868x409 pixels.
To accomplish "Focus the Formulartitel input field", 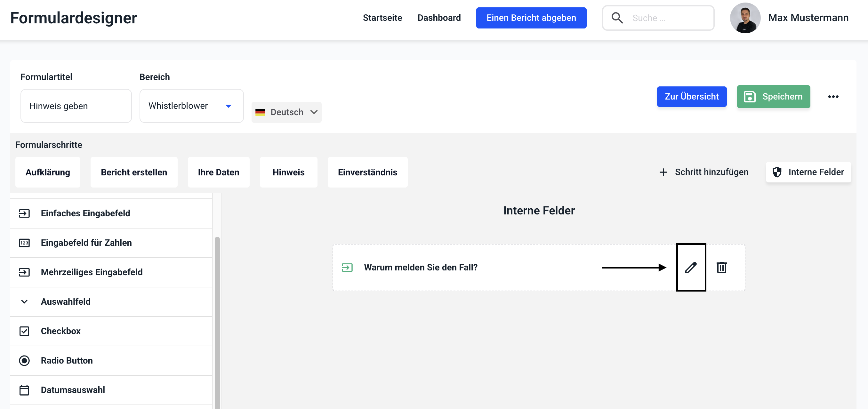I will pos(76,106).
